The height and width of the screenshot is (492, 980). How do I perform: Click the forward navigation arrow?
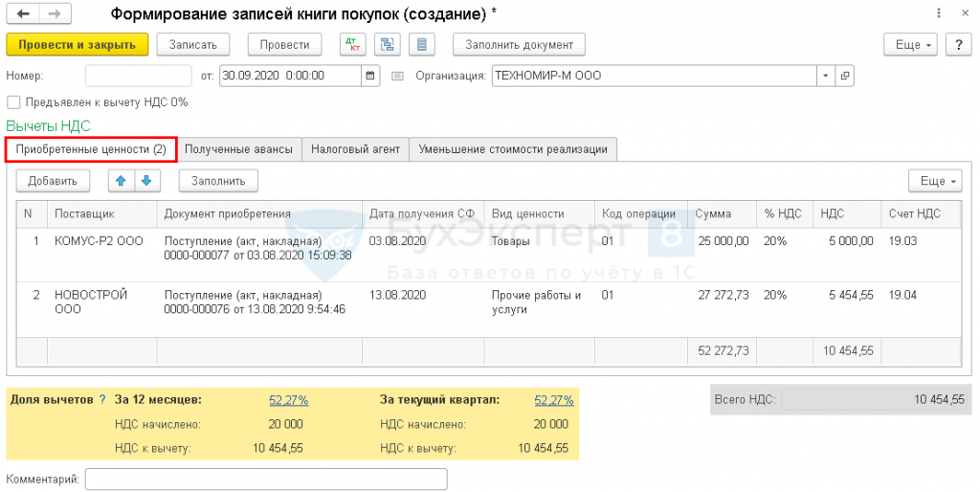[x=54, y=15]
